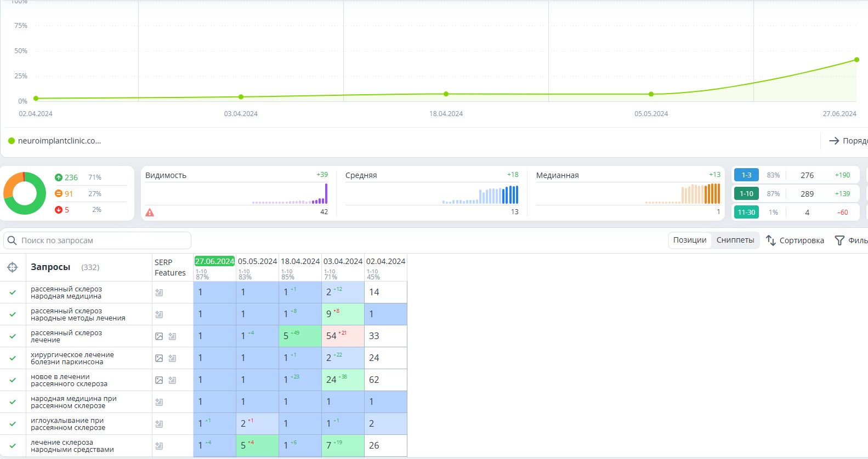
Task: Select the 27.06.2024 date column header
Action: (x=214, y=261)
